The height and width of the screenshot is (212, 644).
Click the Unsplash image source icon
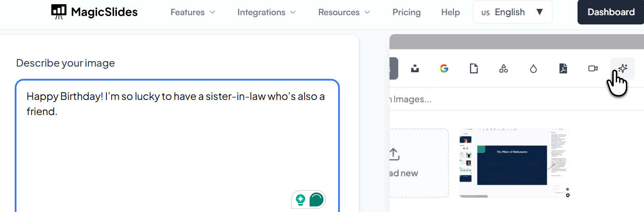click(415, 69)
